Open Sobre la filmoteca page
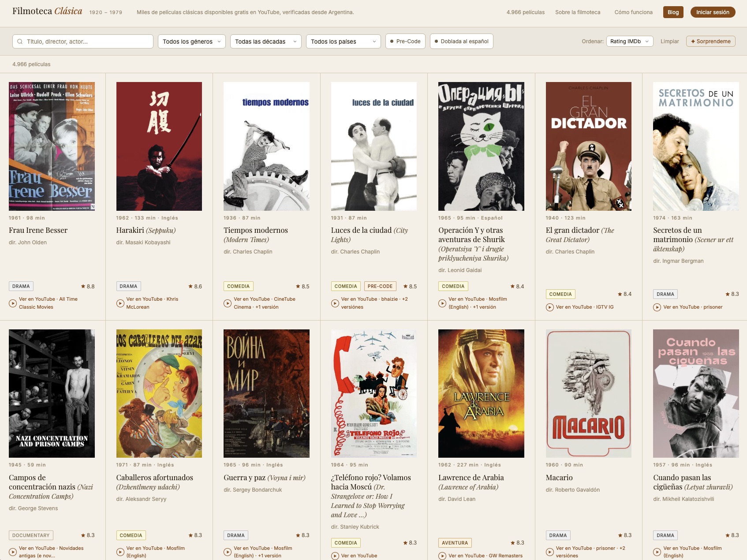Screen dimensions: 747x560 pos(578,12)
